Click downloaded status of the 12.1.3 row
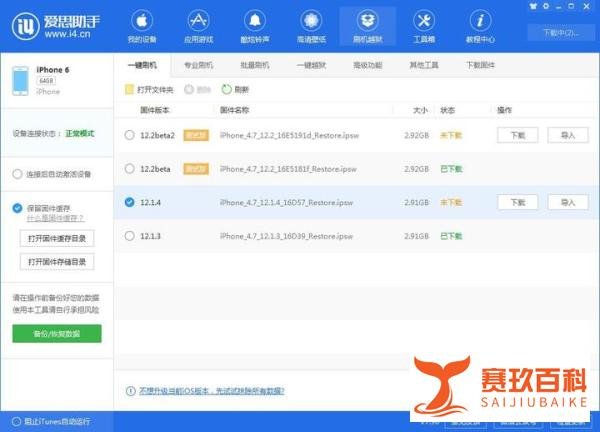The height and width of the screenshot is (432, 600). [451, 236]
